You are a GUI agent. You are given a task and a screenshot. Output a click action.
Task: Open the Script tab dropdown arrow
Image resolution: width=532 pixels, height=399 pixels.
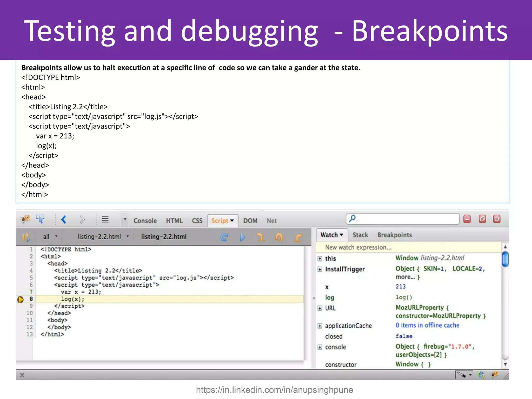point(232,221)
